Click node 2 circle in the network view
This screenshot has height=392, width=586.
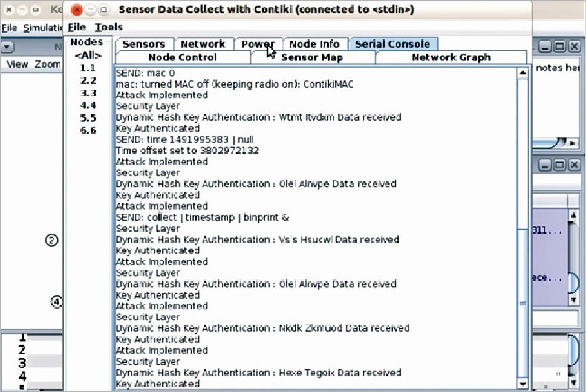pos(53,240)
